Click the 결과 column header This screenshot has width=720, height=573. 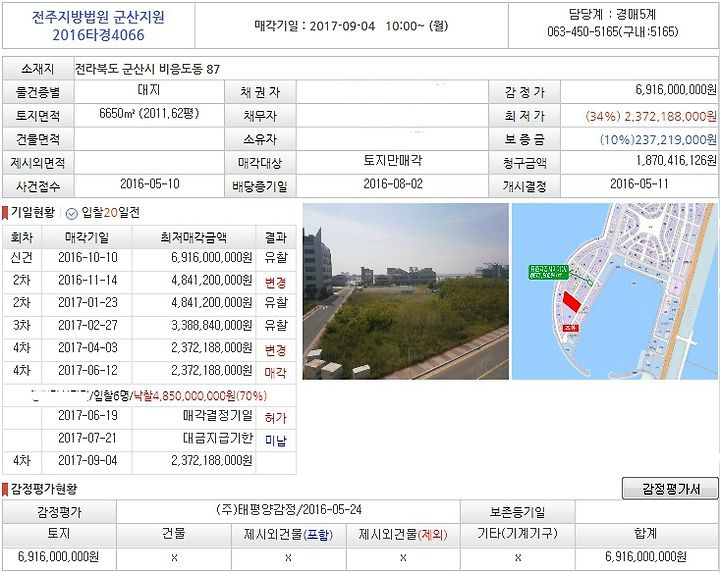click(x=276, y=237)
